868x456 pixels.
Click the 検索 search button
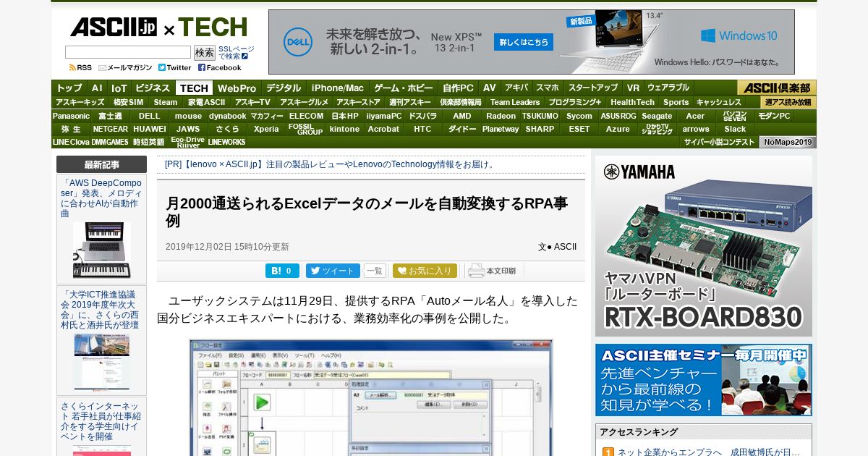[205, 52]
